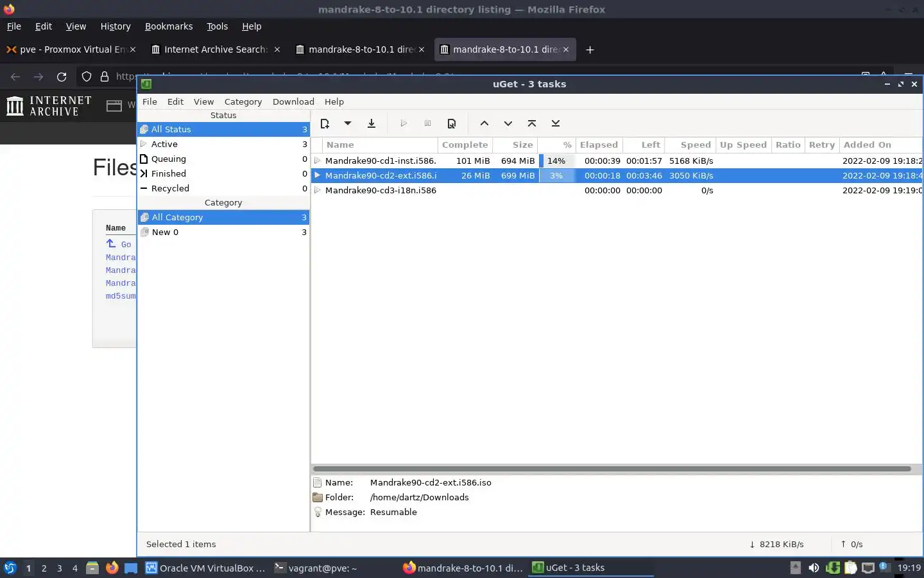Open the new-item dropdown arrow in uGet toolbar
Image resolution: width=924 pixels, height=578 pixels.
click(x=348, y=123)
